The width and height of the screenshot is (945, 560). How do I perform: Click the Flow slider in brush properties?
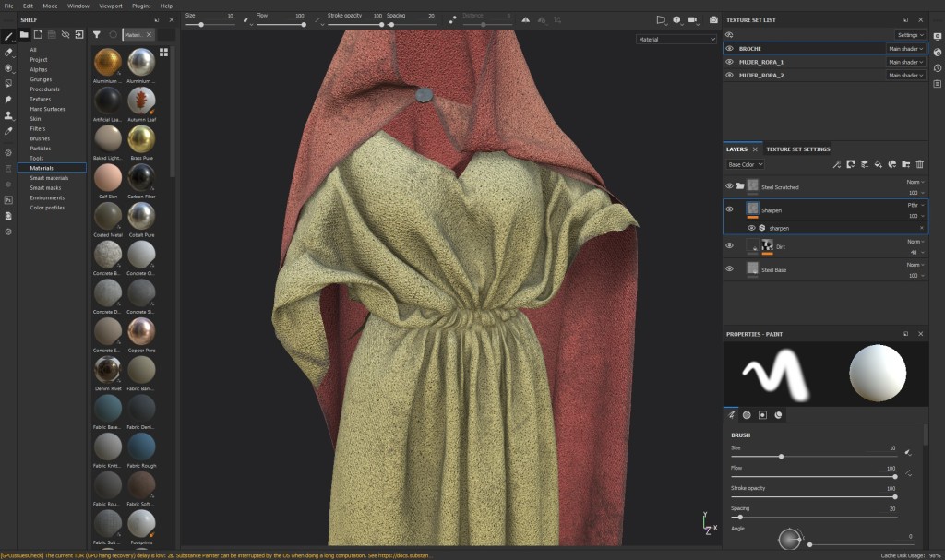pyautogui.click(x=813, y=477)
